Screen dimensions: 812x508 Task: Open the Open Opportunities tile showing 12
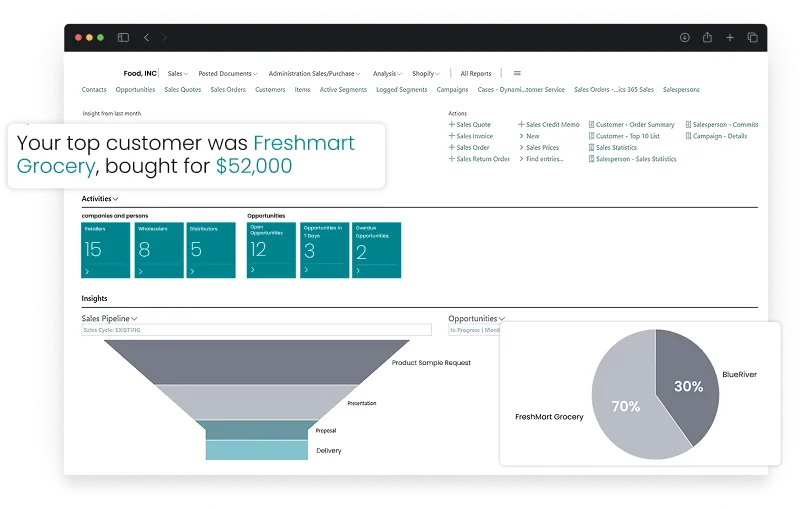click(271, 250)
